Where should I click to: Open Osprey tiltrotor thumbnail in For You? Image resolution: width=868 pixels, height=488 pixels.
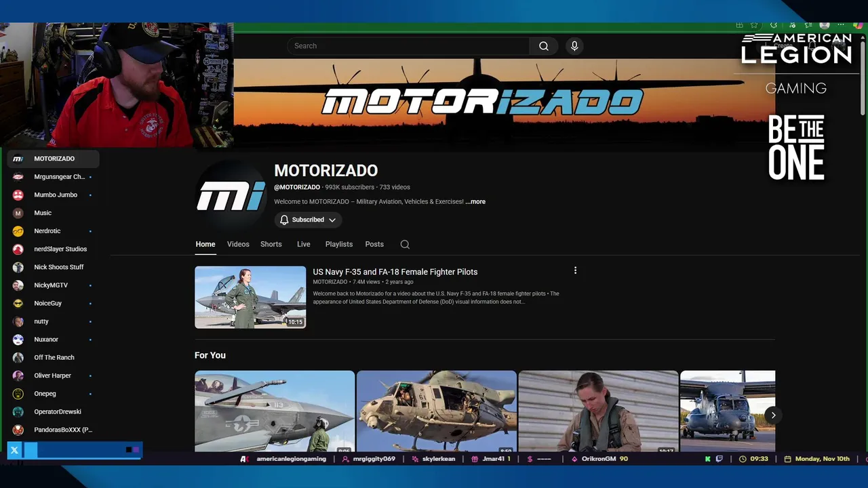tap(728, 411)
